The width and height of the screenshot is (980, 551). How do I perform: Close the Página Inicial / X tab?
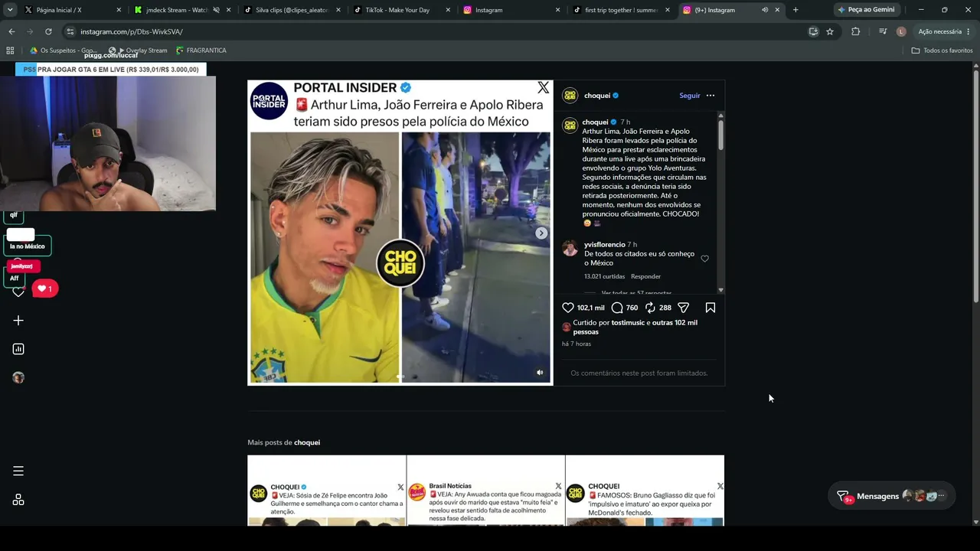(x=119, y=10)
